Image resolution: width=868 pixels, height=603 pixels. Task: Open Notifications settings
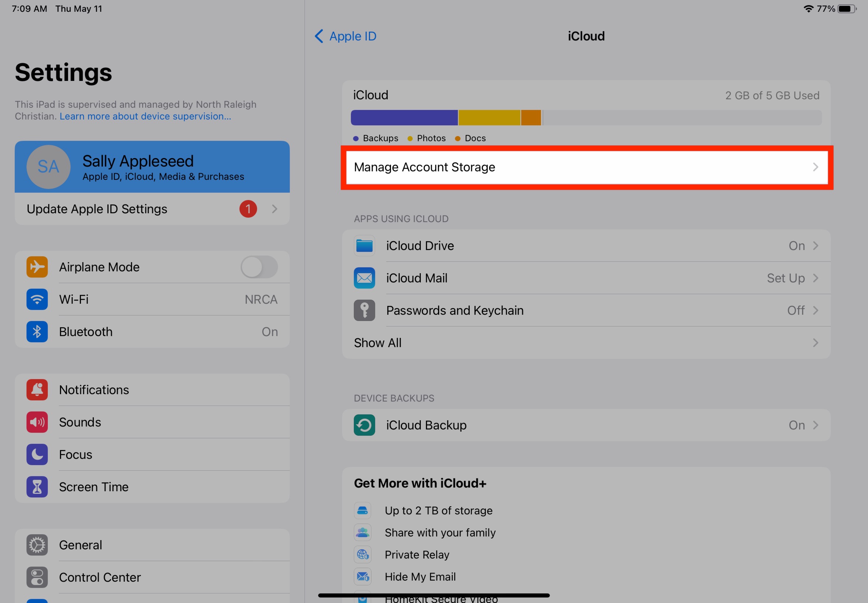(152, 389)
